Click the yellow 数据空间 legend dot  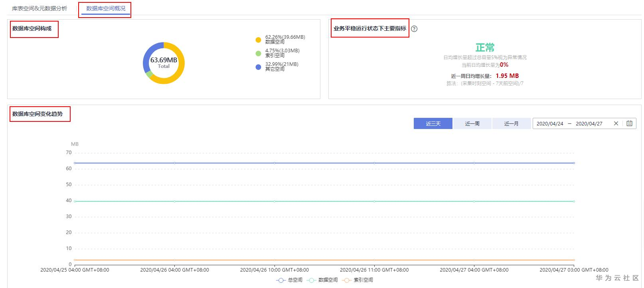click(258, 40)
